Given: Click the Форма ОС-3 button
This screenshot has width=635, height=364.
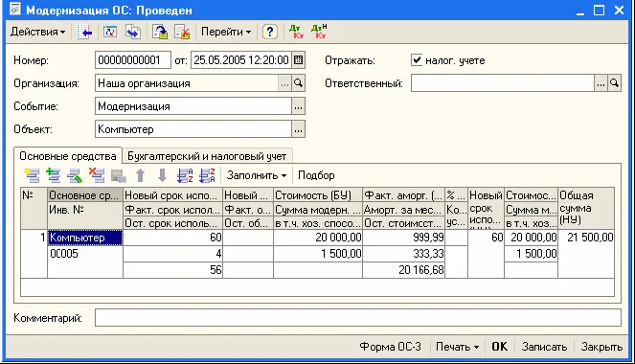Looking at the screenshot, I should 390,347.
